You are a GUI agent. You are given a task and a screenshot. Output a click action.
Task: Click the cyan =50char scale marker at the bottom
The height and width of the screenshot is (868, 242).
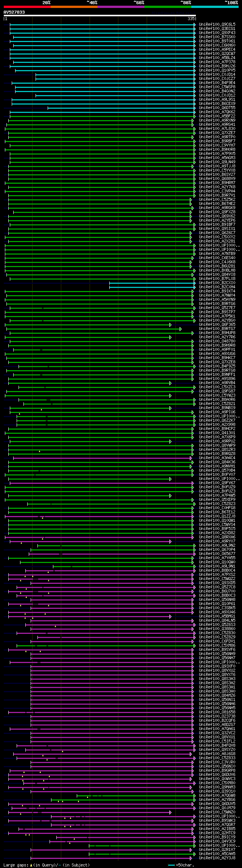point(172,865)
